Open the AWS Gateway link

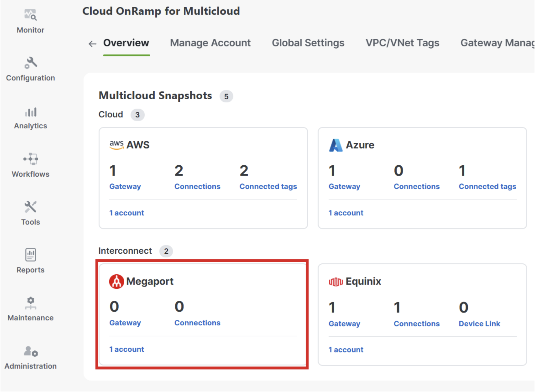pyautogui.click(x=125, y=187)
